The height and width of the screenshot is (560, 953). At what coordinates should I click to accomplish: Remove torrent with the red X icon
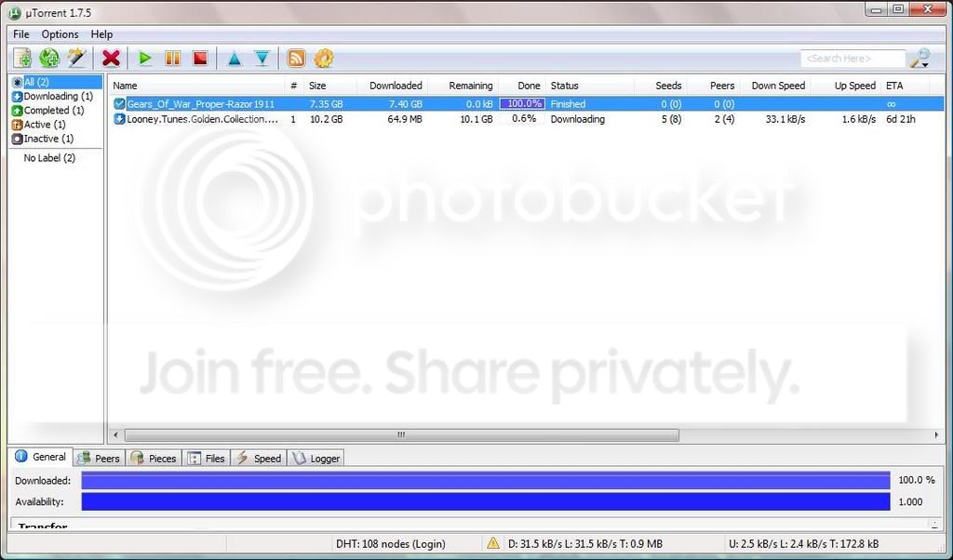tap(112, 59)
